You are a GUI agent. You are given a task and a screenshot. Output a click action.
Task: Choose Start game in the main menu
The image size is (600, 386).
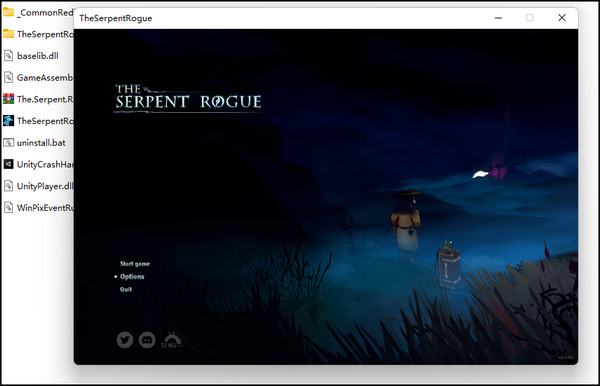(x=135, y=264)
